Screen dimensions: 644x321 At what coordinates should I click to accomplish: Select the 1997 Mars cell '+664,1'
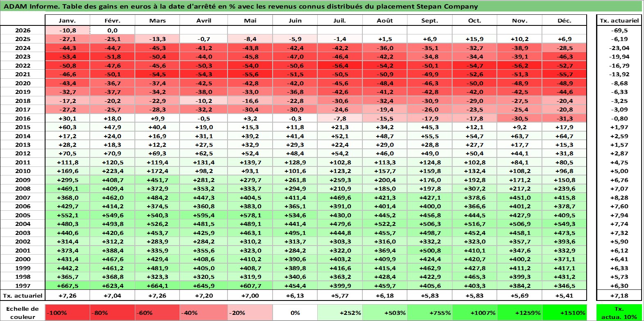[157, 286]
